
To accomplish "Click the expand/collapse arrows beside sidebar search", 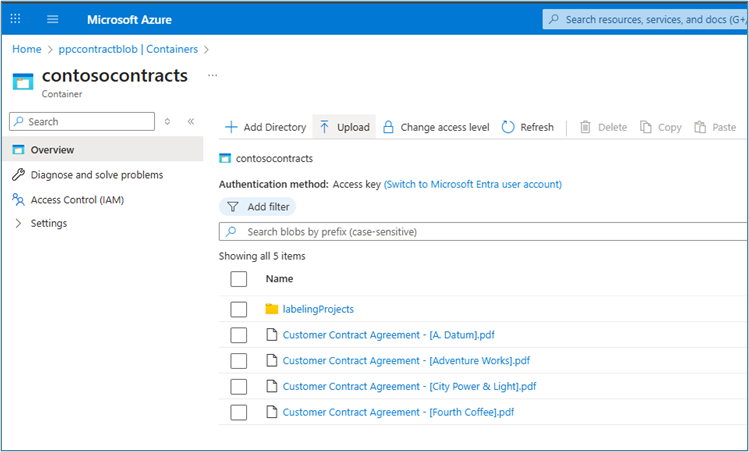I will (x=167, y=121).
